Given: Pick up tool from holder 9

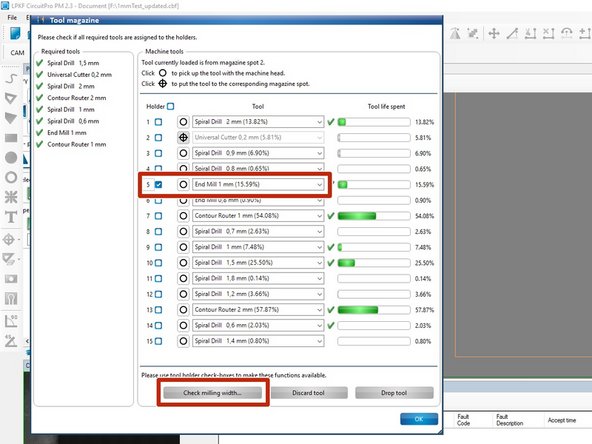Looking at the screenshot, I should [183, 247].
